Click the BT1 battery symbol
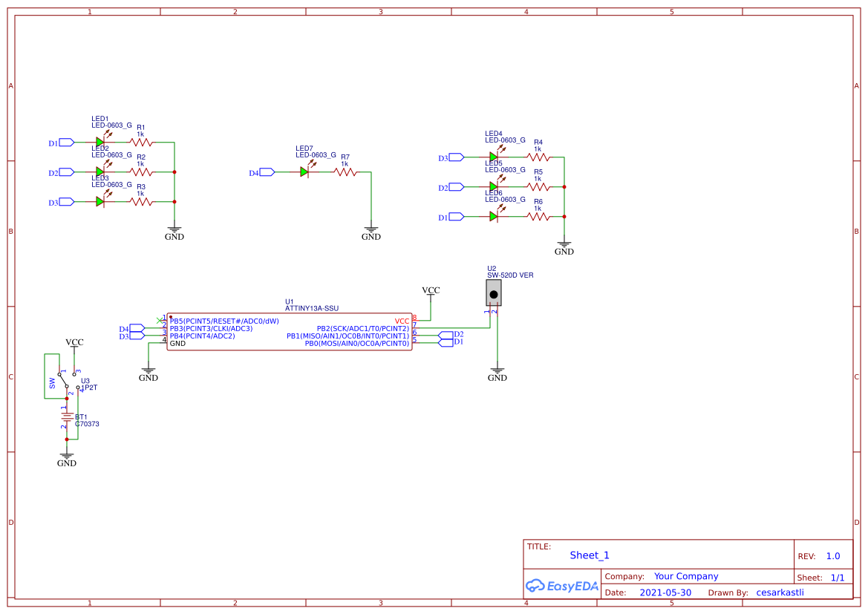 click(x=67, y=417)
